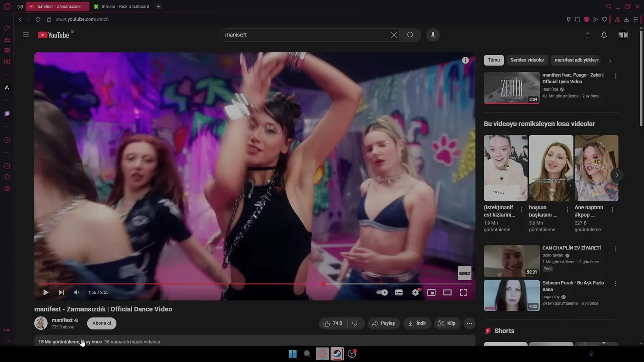
Task: Like the video with 74 B button
Action: [333, 323]
